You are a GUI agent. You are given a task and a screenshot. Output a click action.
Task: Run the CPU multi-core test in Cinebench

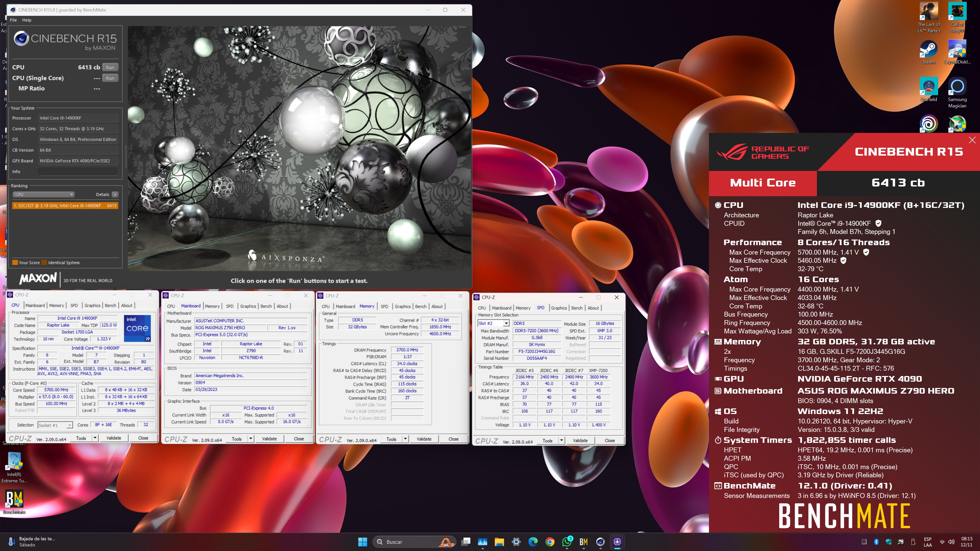(x=110, y=67)
